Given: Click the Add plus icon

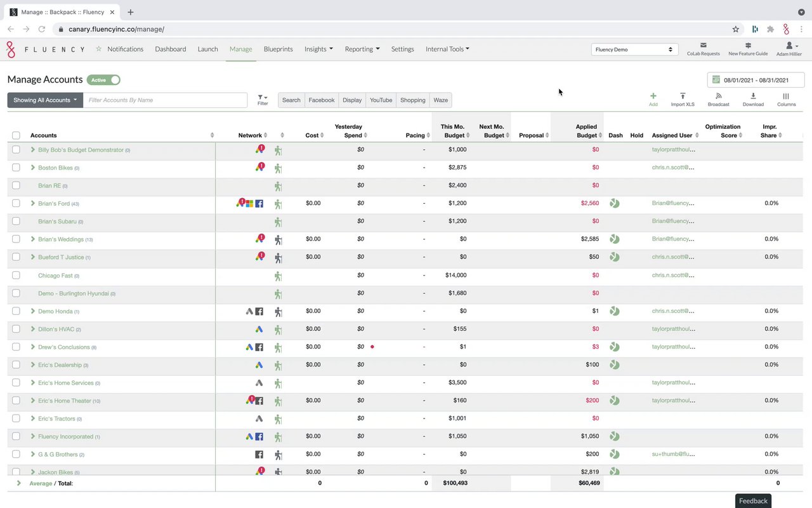Looking at the screenshot, I should (653, 96).
